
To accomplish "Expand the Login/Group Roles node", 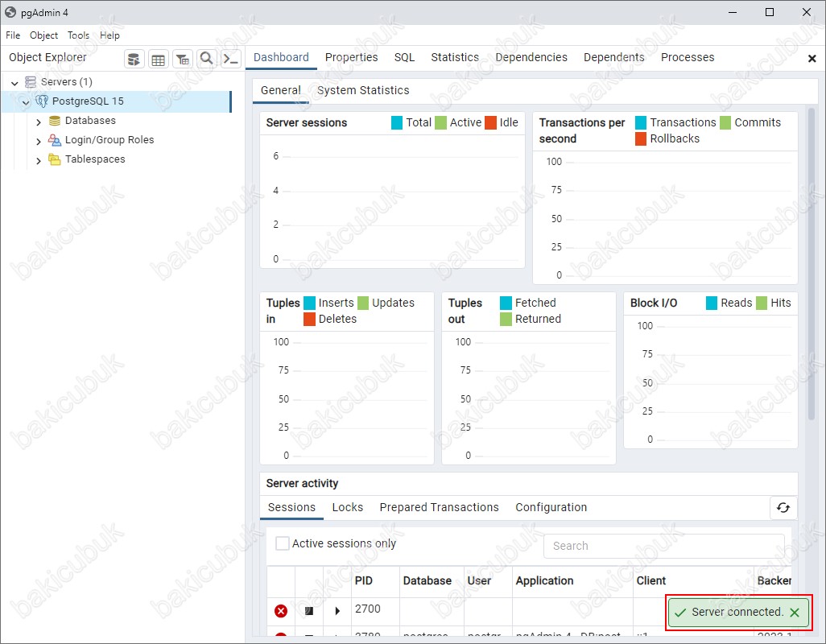I will click(x=39, y=141).
